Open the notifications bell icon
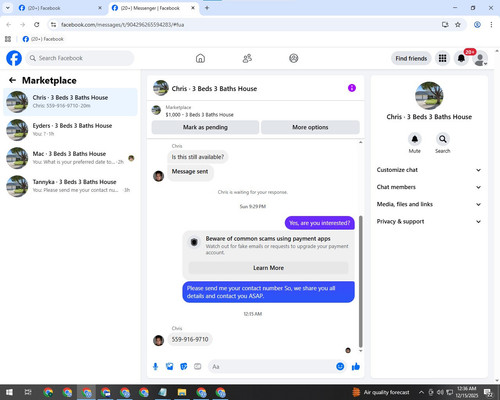Screen dimensions: 500x400 click(461, 58)
